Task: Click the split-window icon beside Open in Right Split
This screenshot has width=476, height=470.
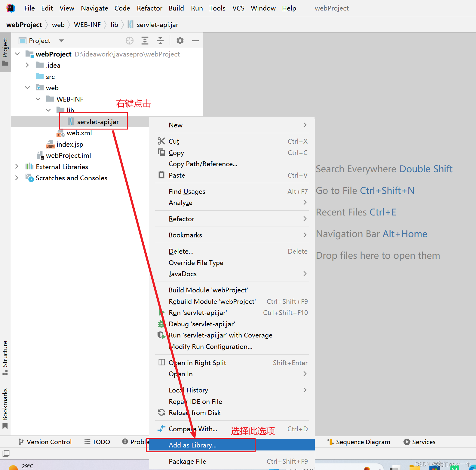Action: [x=161, y=362]
